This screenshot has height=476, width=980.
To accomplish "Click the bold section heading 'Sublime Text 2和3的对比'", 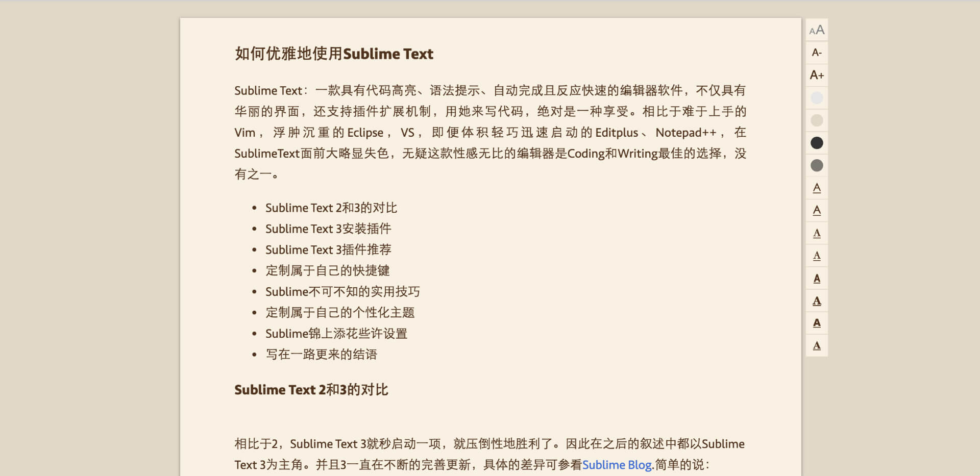I will 311,390.
